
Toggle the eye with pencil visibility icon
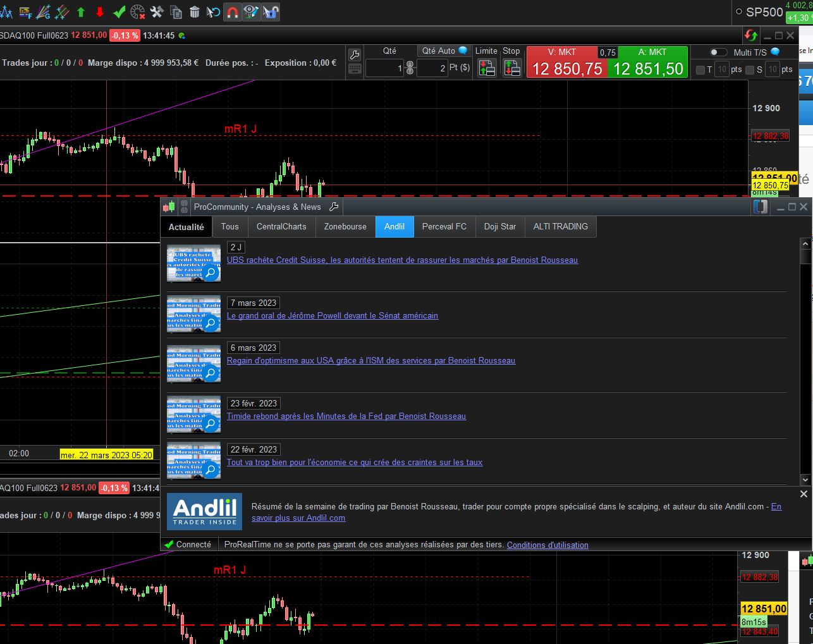(x=252, y=12)
